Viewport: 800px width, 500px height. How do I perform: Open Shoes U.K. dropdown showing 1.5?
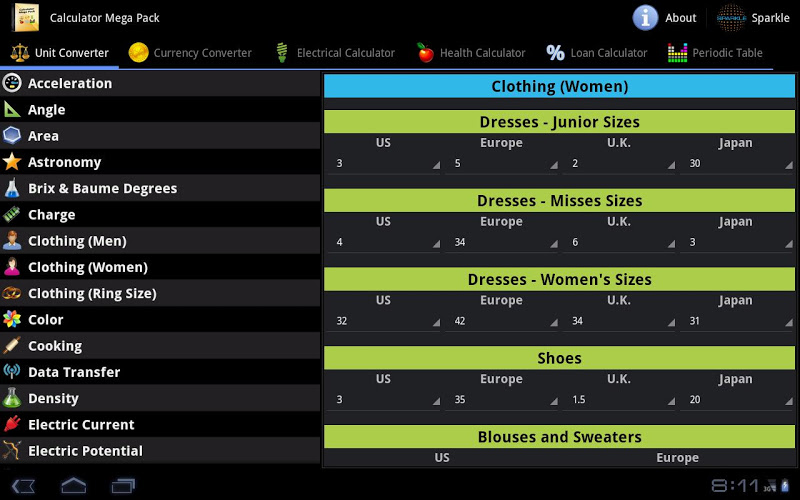tap(619, 399)
